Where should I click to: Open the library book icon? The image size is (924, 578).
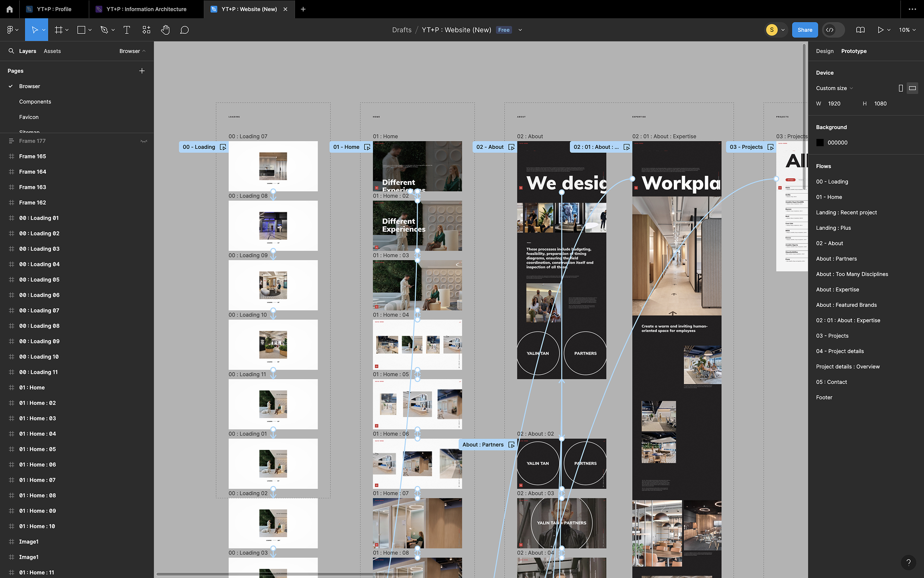tap(860, 30)
